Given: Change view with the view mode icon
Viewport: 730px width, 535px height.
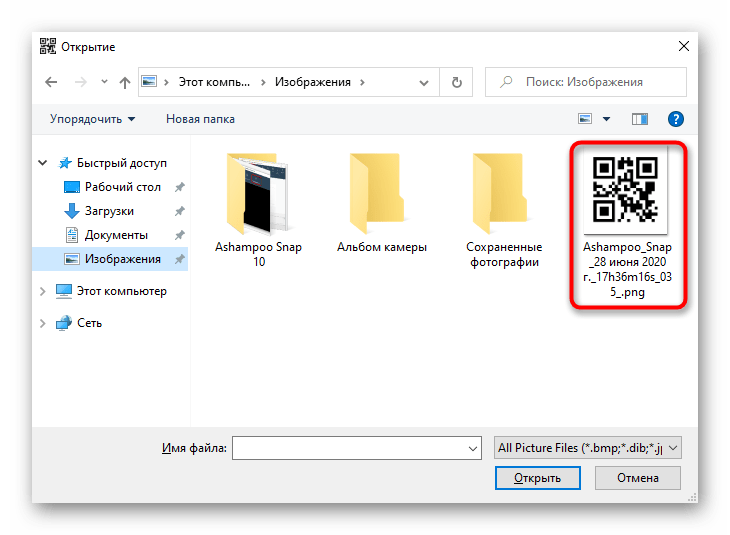Looking at the screenshot, I should click(x=585, y=119).
